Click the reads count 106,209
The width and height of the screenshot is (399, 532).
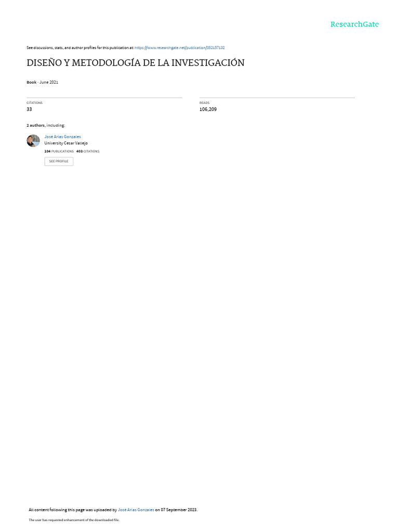tap(208, 109)
